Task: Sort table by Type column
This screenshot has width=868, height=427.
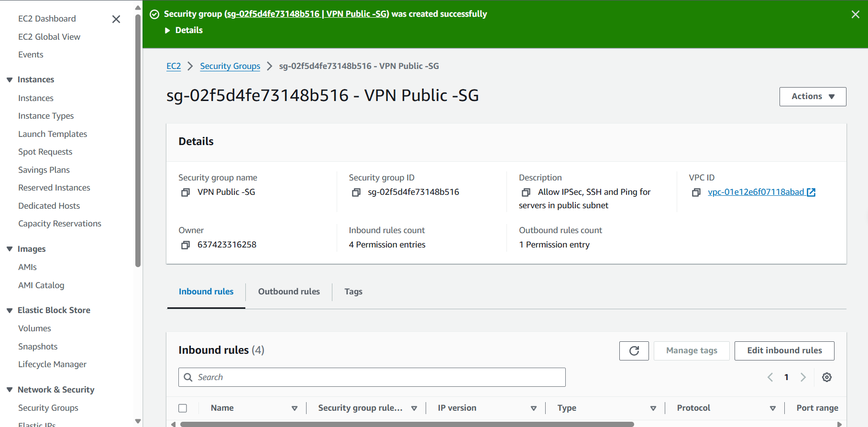Action: [653, 408]
